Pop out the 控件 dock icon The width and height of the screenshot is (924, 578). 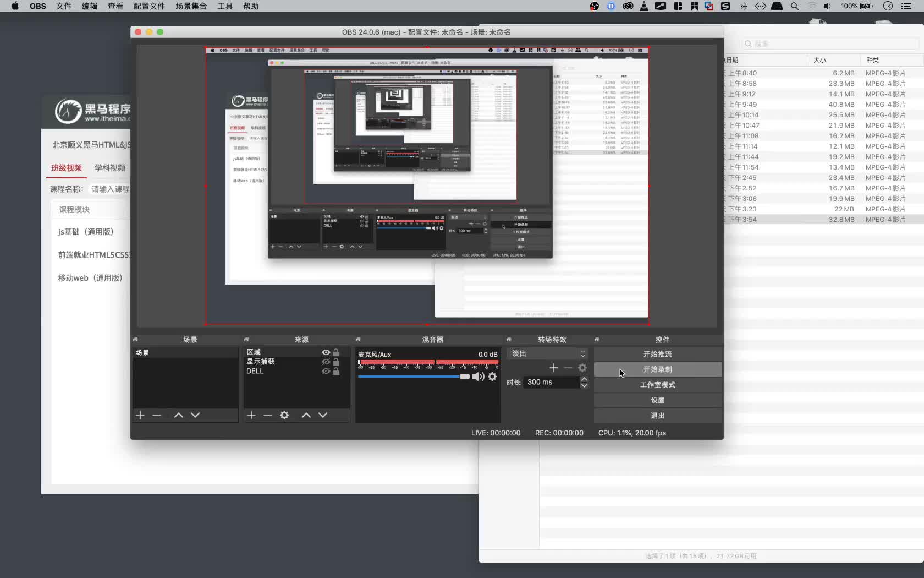coord(597,340)
